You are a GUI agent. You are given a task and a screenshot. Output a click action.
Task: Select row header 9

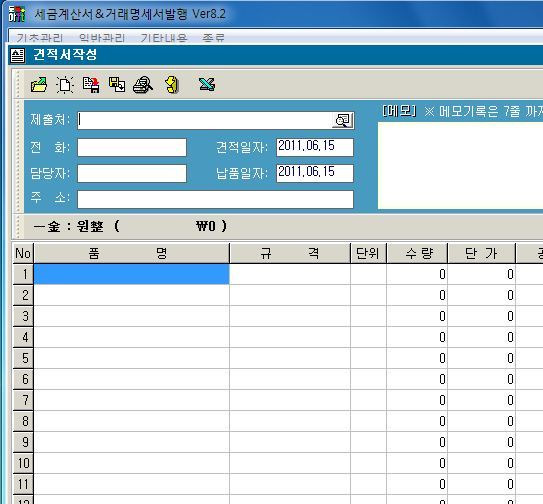pyautogui.click(x=23, y=442)
